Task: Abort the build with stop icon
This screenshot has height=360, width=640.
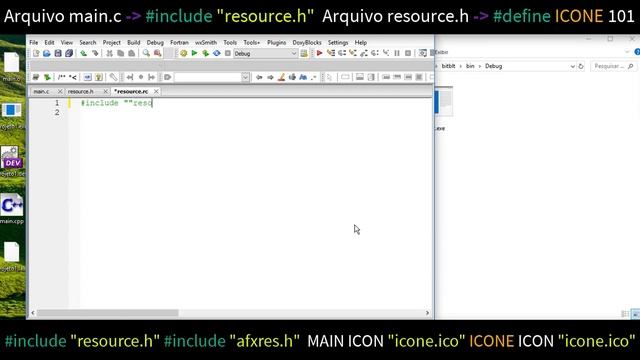Action: pyautogui.click(x=228, y=53)
